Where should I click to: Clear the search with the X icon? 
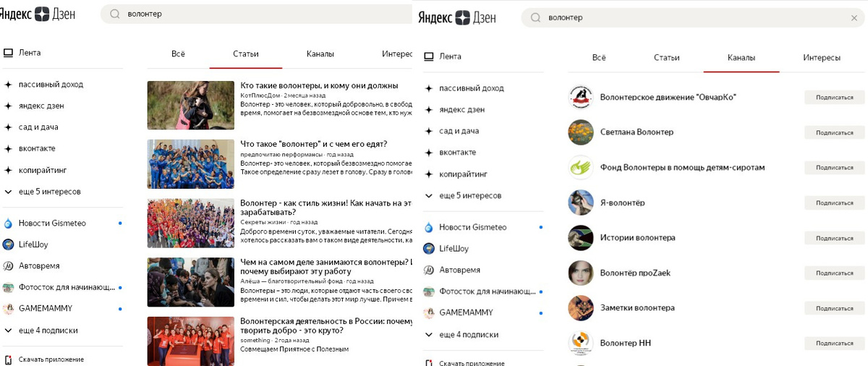pyautogui.click(x=854, y=17)
